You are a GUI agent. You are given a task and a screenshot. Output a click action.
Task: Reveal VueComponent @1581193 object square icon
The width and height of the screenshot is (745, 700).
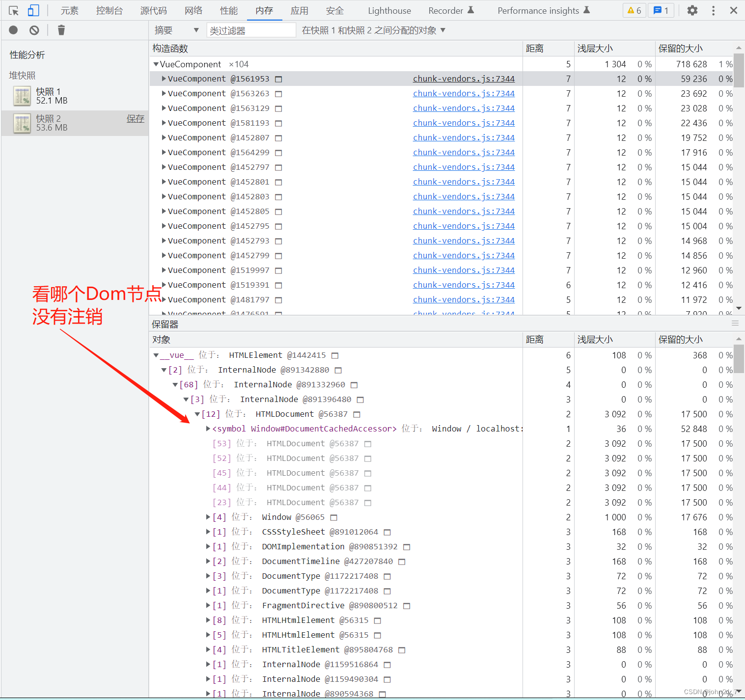point(278,123)
